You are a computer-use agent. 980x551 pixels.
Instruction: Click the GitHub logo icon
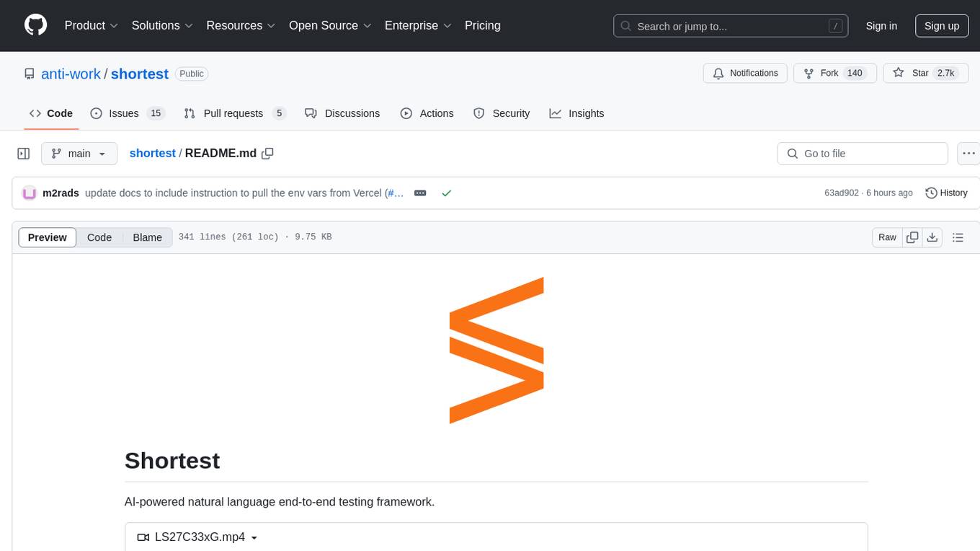point(36,25)
